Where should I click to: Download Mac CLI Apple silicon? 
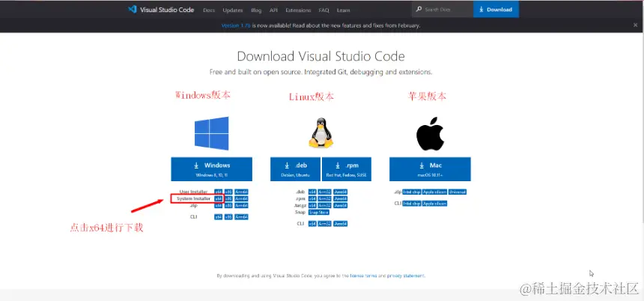[x=434, y=204]
